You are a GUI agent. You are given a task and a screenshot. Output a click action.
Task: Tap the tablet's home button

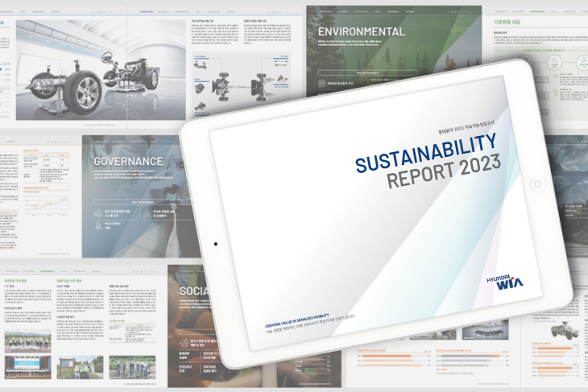(x=537, y=184)
